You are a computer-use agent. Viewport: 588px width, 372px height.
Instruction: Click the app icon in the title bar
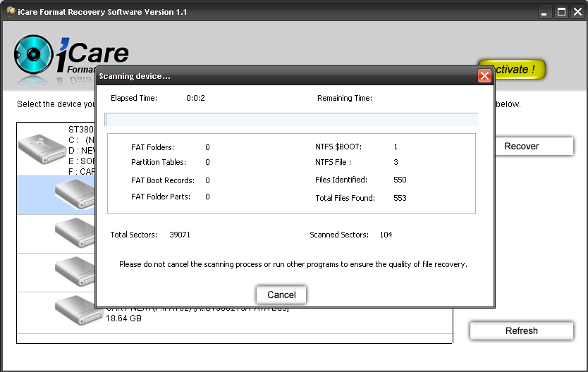pyautogui.click(x=11, y=11)
